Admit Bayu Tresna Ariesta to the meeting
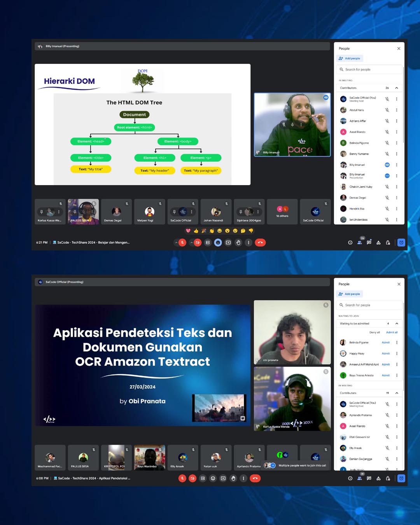 point(386,375)
